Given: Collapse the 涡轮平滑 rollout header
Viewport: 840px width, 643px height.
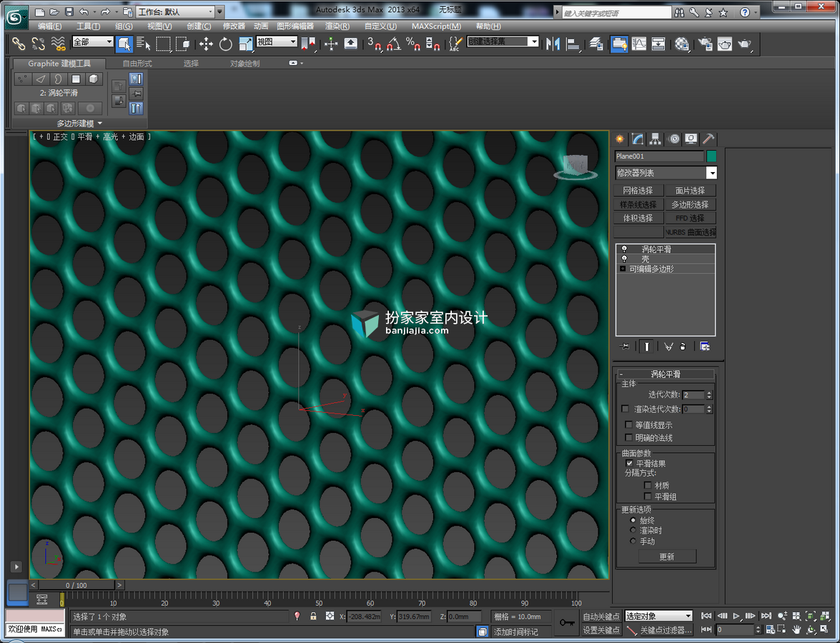Looking at the screenshot, I should (x=666, y=374).
